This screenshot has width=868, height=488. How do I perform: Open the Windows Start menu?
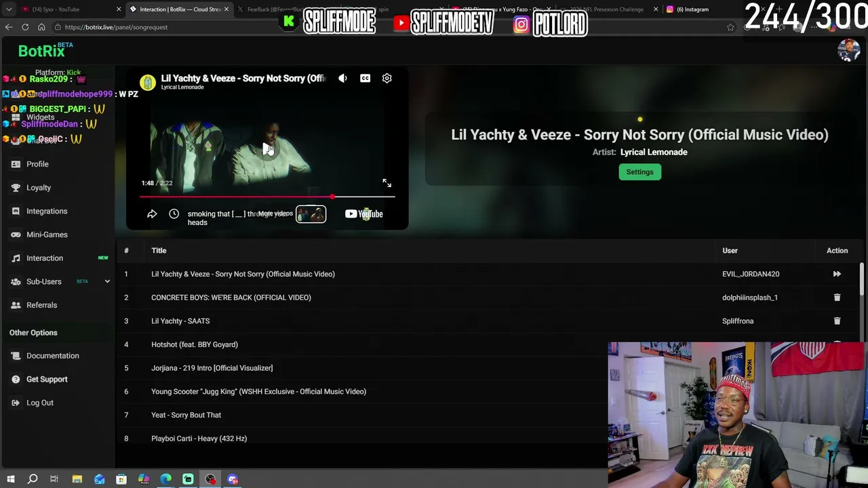point(10,479)
